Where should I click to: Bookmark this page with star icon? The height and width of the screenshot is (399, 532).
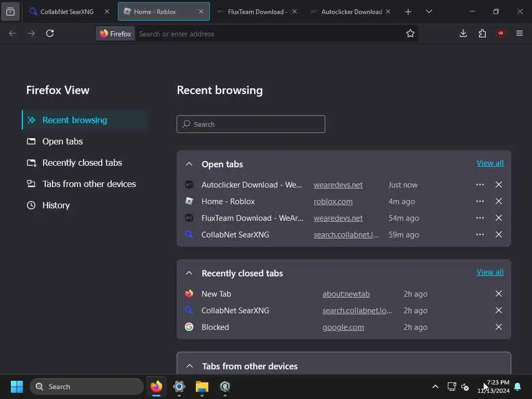point(410,33)
